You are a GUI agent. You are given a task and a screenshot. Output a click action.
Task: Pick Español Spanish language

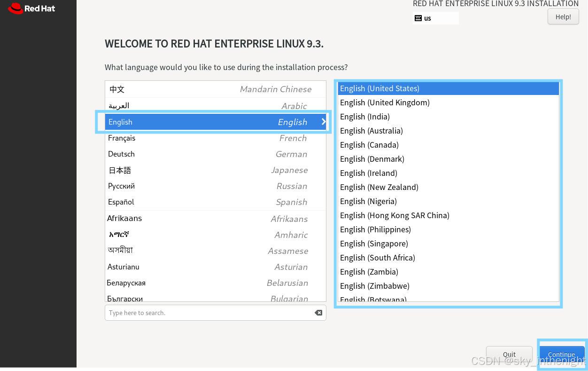(x=215, y=202)
